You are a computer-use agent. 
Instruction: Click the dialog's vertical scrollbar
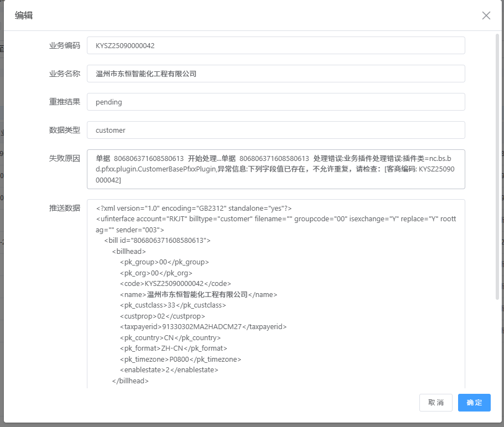click(x=498, y=166)
